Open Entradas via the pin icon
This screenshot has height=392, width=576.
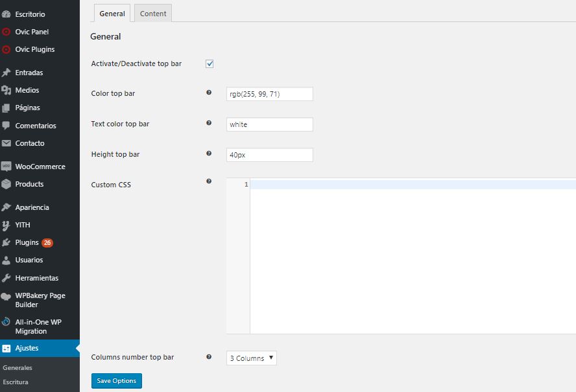click(x=6, y=73)
